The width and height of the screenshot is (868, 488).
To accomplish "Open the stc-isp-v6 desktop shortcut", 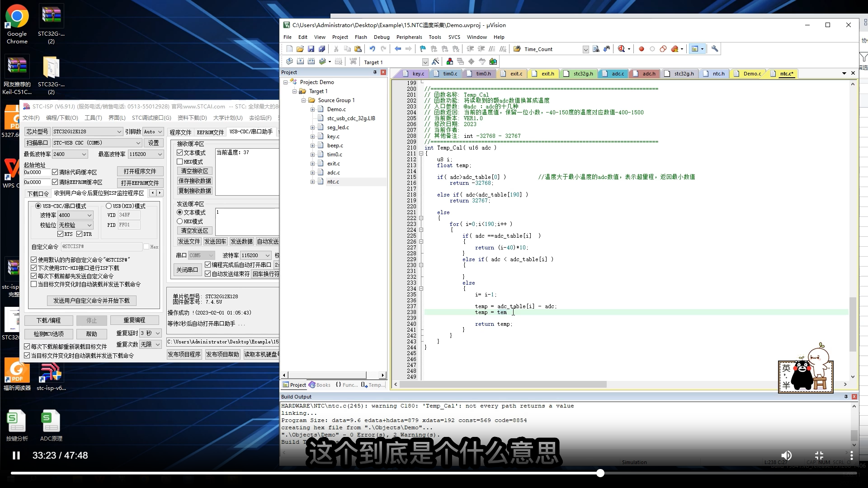I will click(x=51, y=376).
